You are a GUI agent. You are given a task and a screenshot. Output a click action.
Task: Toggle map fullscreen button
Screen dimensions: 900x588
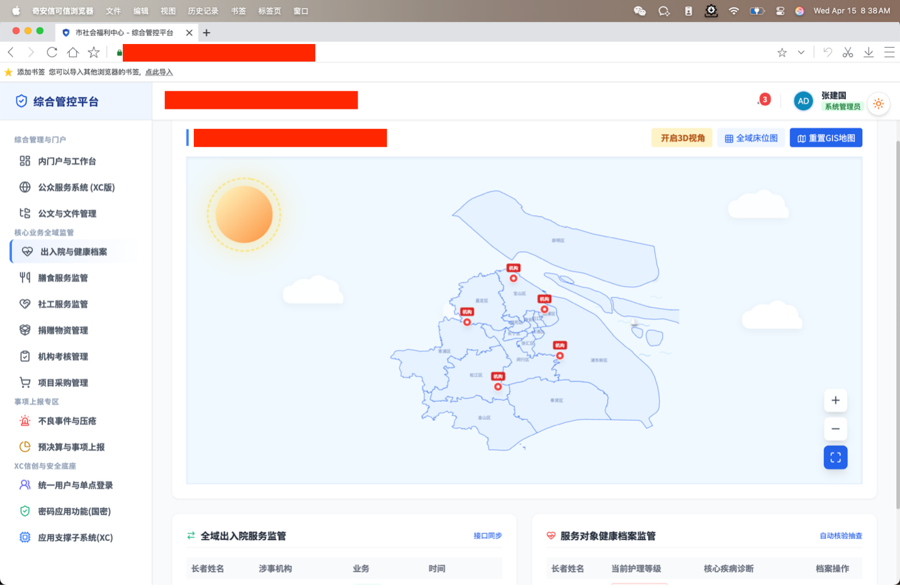click(x=836, y=457)
